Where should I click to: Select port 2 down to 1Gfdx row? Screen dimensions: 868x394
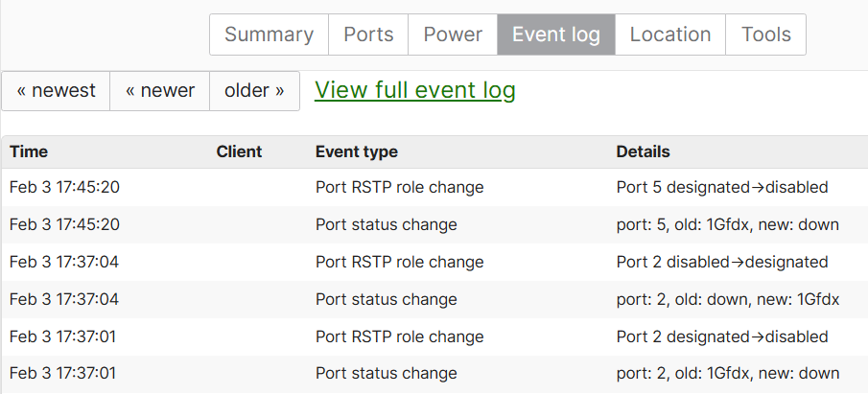click(x=434, y=299)
